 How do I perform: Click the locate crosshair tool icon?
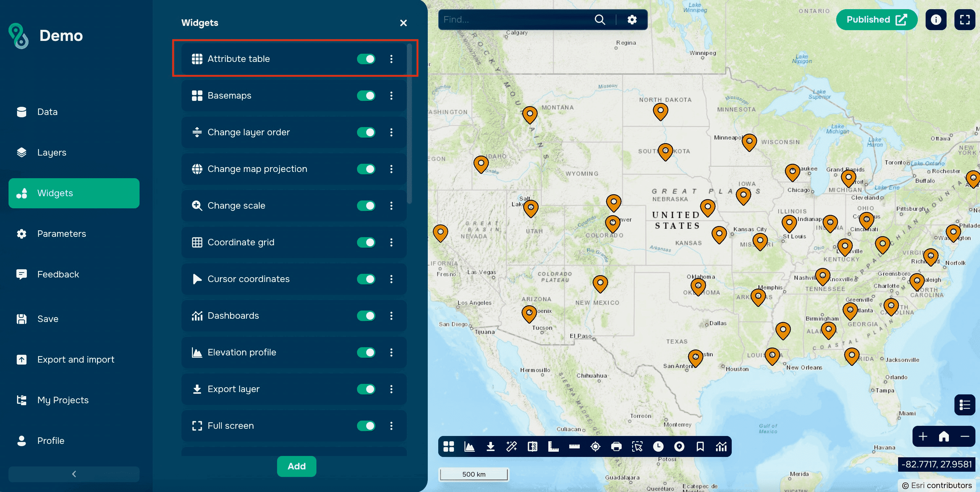click(x=595, y=446)
